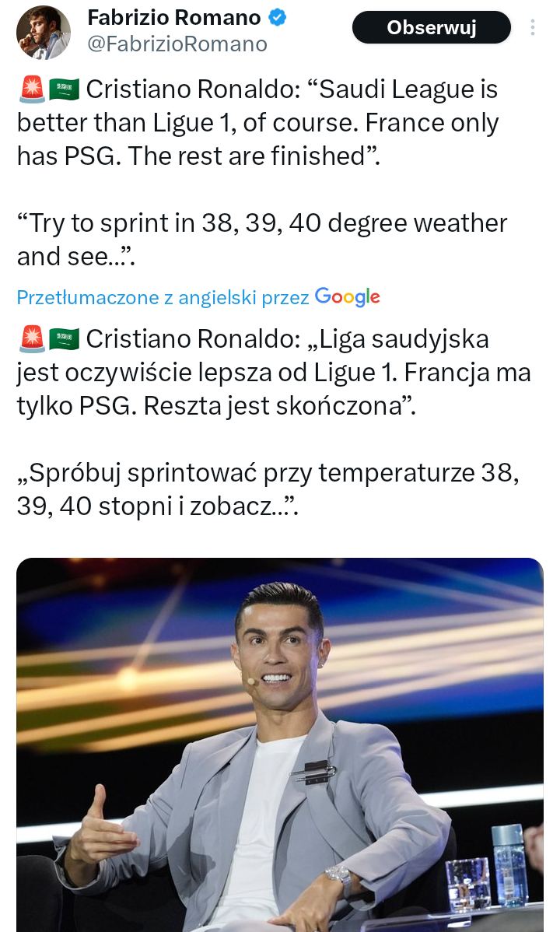Click the "Liga saudyjska jest oczywiście lepsza" text
Image resolution: width=560 pixels, height=932 pixels.
(272, 373)
